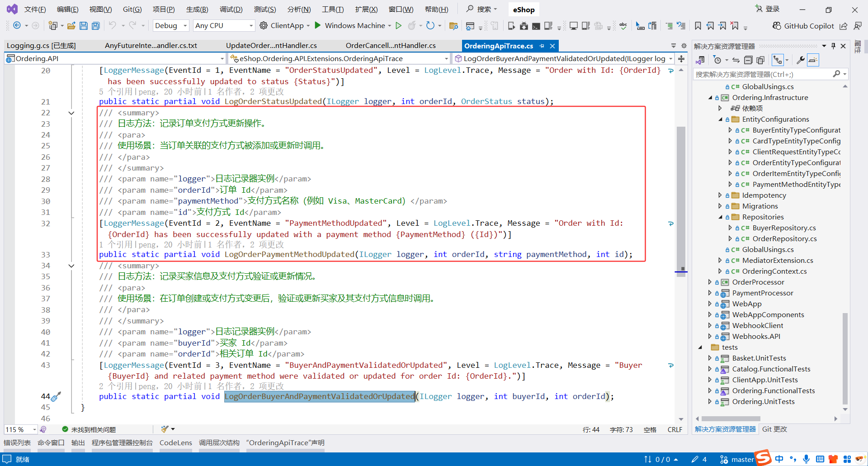Go to the previous bookmark icon
This screenshot has width=868, height=466.
pyautogui.click(x=710, y=26)
